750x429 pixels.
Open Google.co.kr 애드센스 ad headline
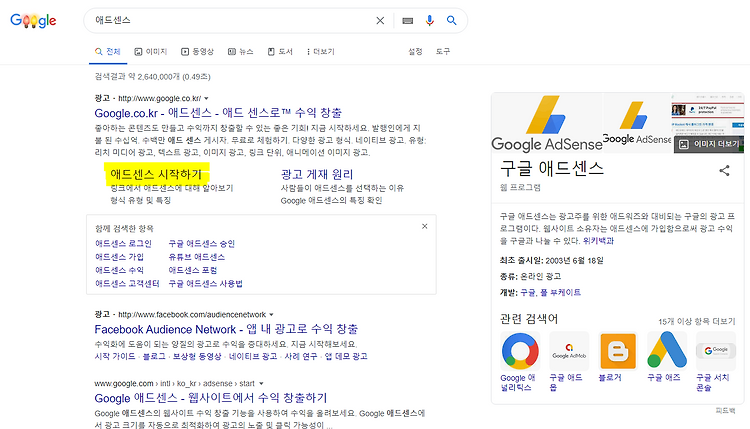click(218, 113)
